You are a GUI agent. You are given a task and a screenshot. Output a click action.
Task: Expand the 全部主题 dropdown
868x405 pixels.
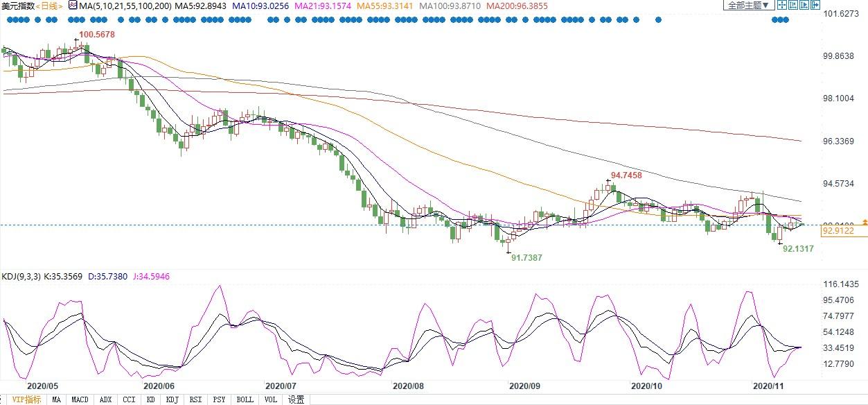[749, 5]
